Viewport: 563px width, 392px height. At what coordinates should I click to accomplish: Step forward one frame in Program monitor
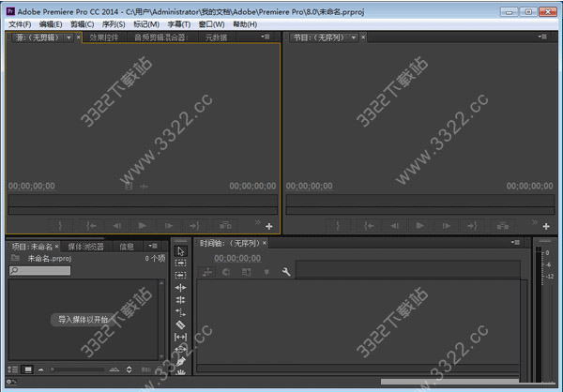click(447, 226)
